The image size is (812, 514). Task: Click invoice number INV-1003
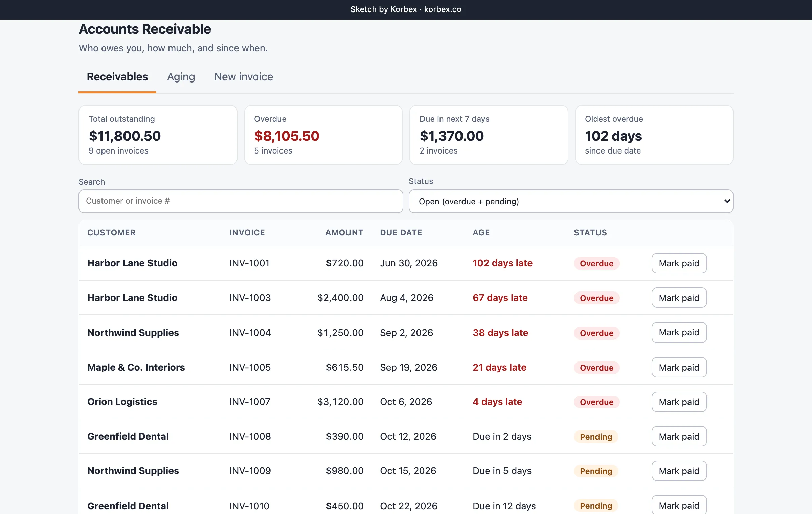pyautogui.click(x=250, y=298)
